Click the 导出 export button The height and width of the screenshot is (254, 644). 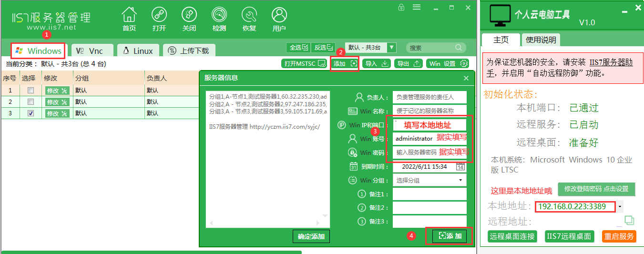point(409,63)
